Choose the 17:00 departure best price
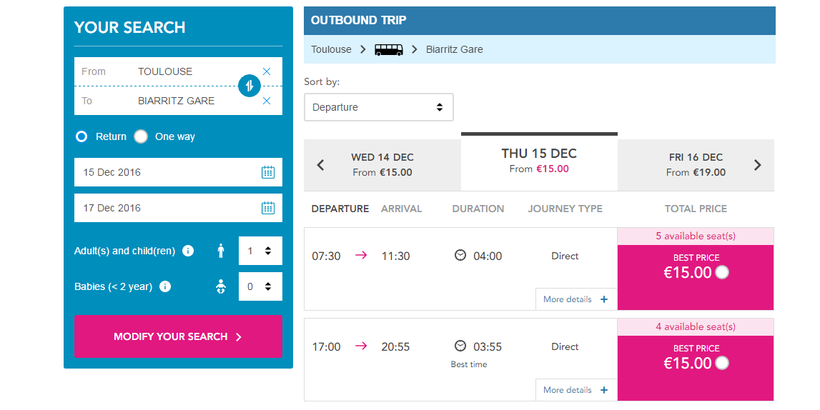This screenshot has height=410, width=820. [722, 363]
